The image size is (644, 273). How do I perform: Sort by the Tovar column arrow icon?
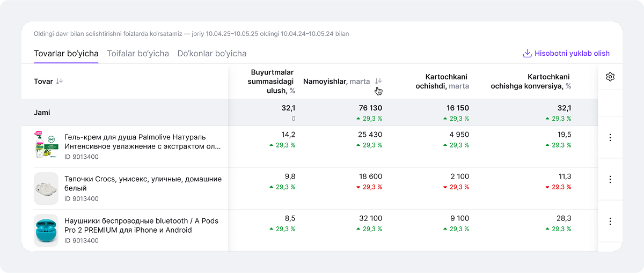click(x=60, y=81)
